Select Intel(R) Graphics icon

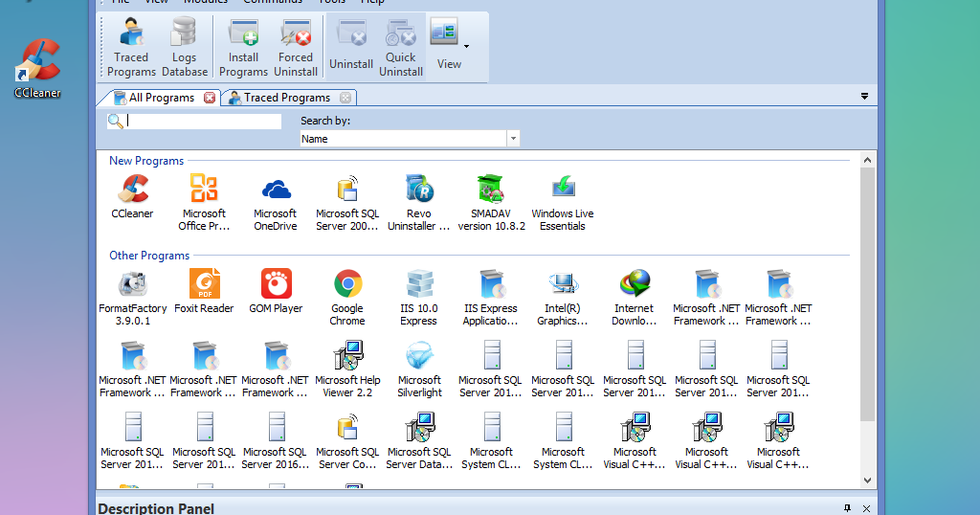click(563, 298)
